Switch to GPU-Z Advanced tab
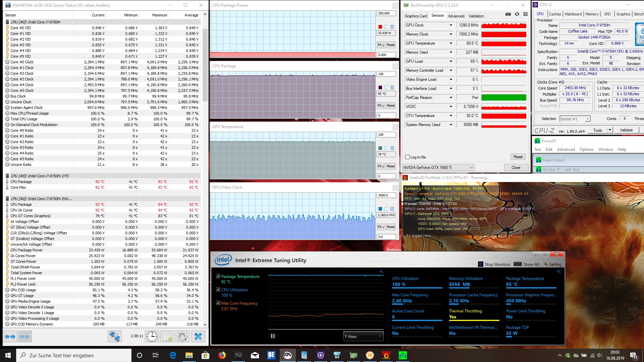Screen dimensions: 644x362 [x=456, y=16]
